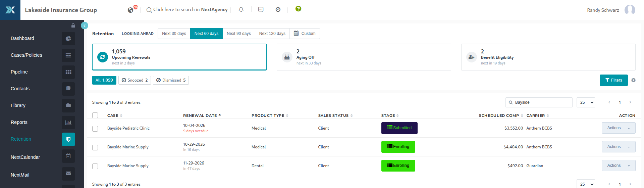Click the Cases/Policies list icon

[x=68, y=55]
